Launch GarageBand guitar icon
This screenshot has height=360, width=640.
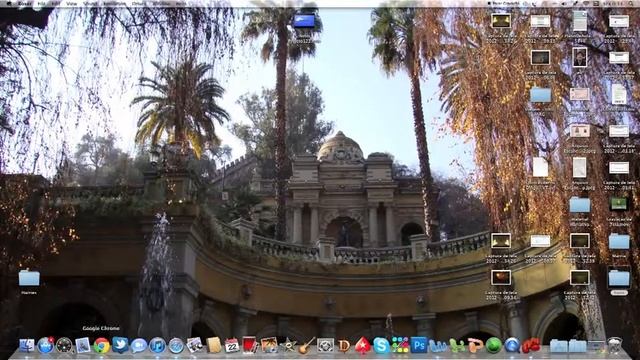pos(307,345)
